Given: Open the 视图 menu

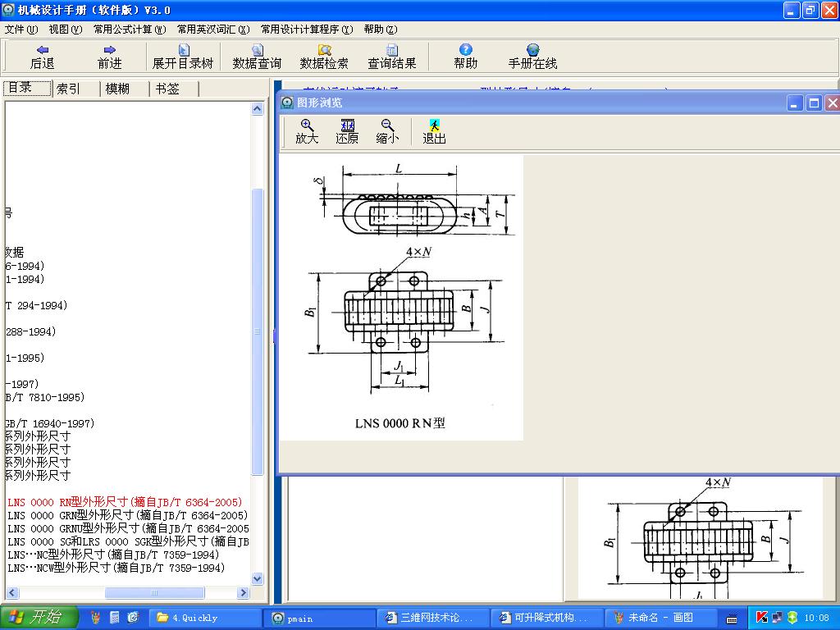Looking at the screenshot, I should [x=66, y=29].
